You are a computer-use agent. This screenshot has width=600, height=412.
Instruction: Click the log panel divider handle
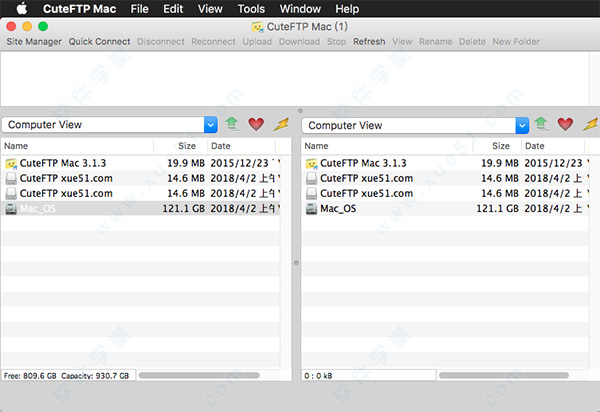pyautogui.click(x=300, y=111)
